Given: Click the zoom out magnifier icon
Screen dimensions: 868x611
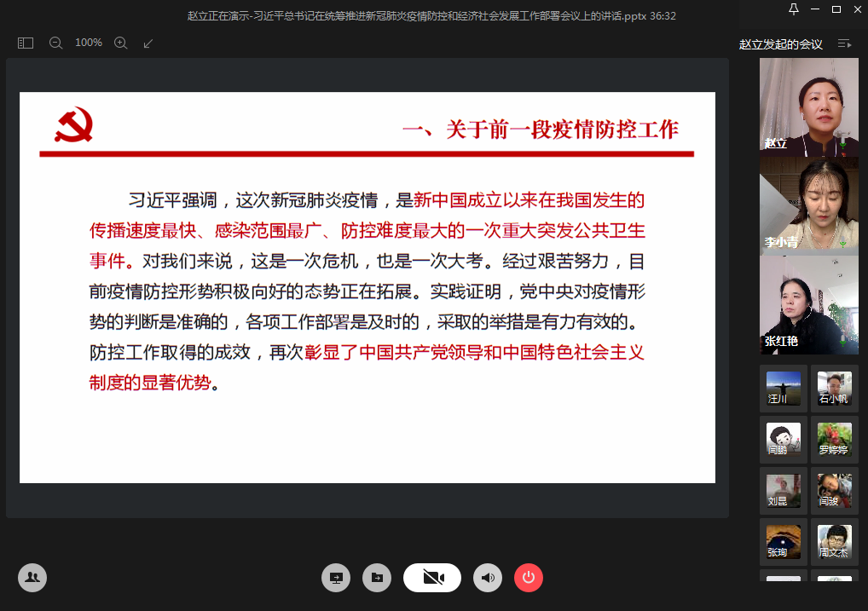Looking at the screenshot, I should pyautogui.click(x=56, y=43).
